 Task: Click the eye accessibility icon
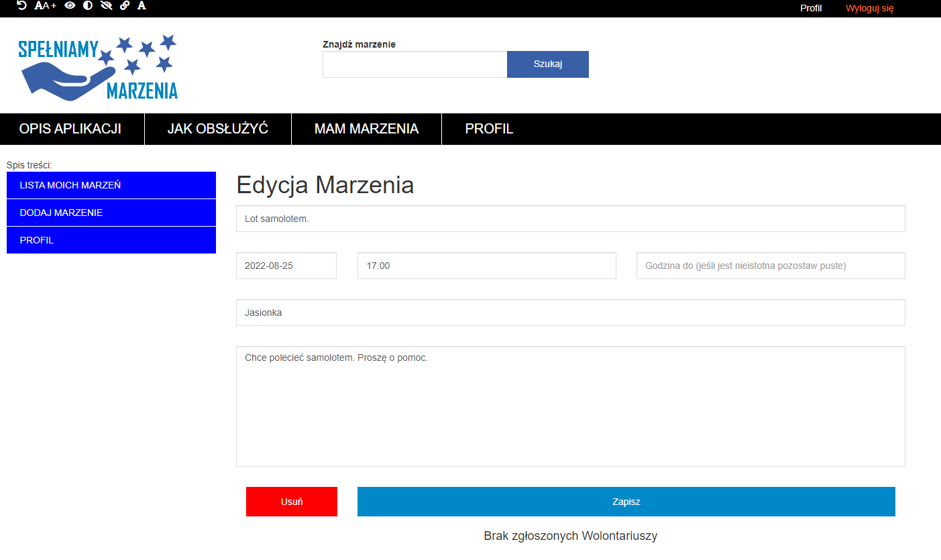(x=70, y=5)
